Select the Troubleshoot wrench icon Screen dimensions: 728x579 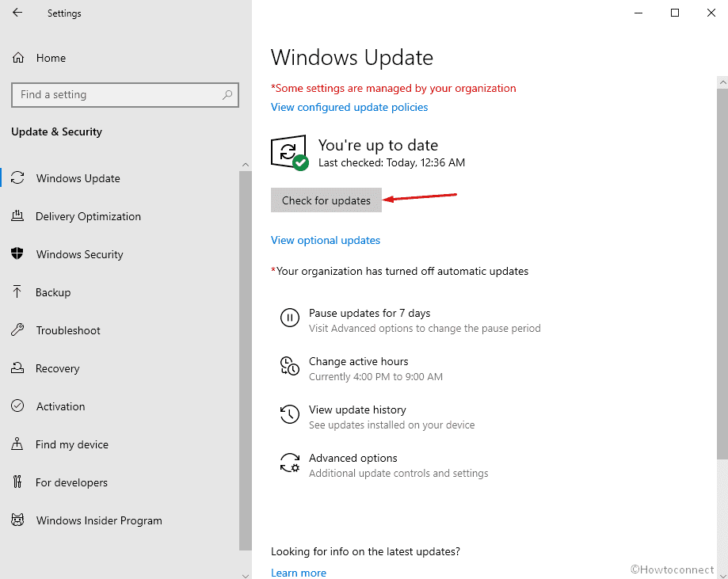tap(17, 330)
